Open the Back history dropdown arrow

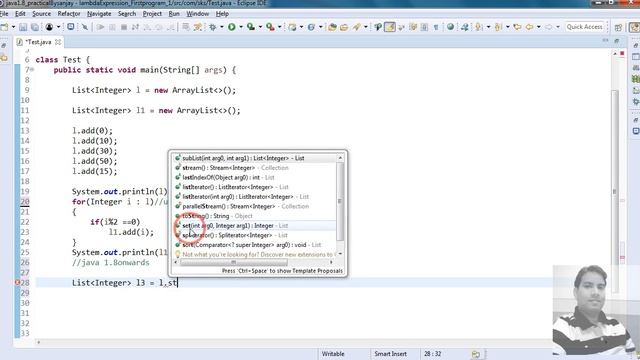click(x=538, y=27)
